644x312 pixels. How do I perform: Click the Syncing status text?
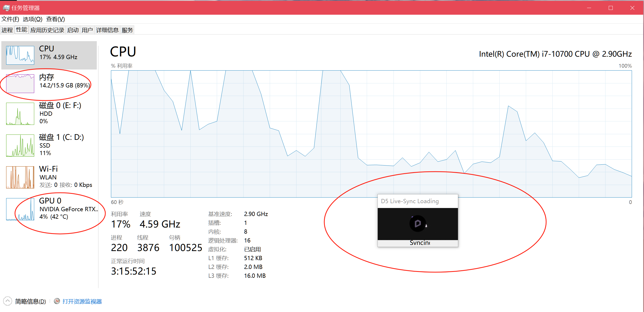pyautogui.click(x=420, y=242)
